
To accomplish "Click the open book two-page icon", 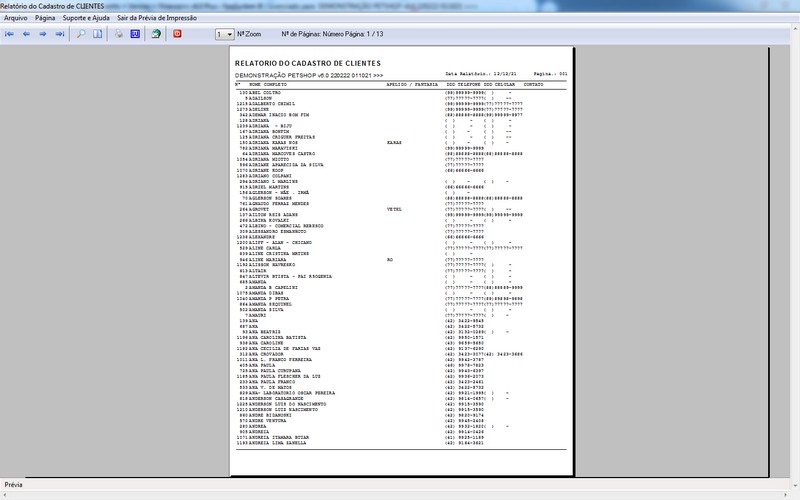I will click(97, 34).
